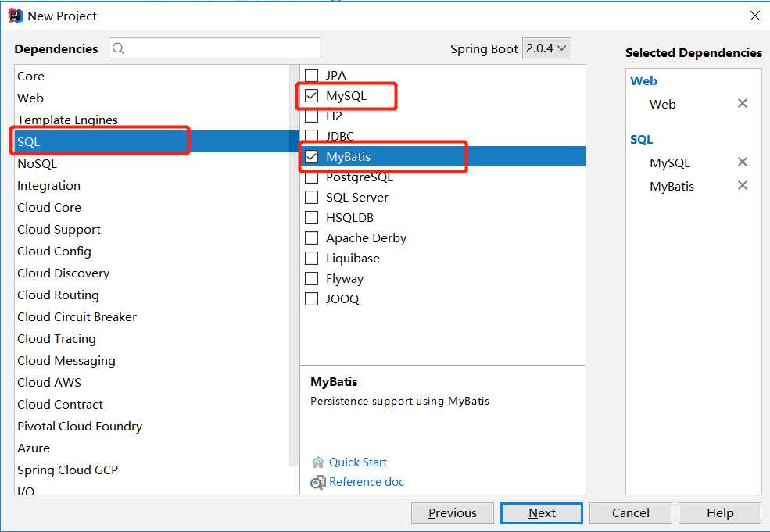Open the Cloud AWS category
The height and width of the screenshot is (532, 770).
152,382
